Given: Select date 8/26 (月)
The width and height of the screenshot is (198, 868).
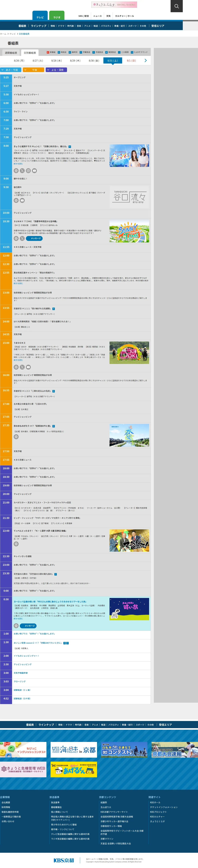Looking at the screenshot, I should point(19,61).
